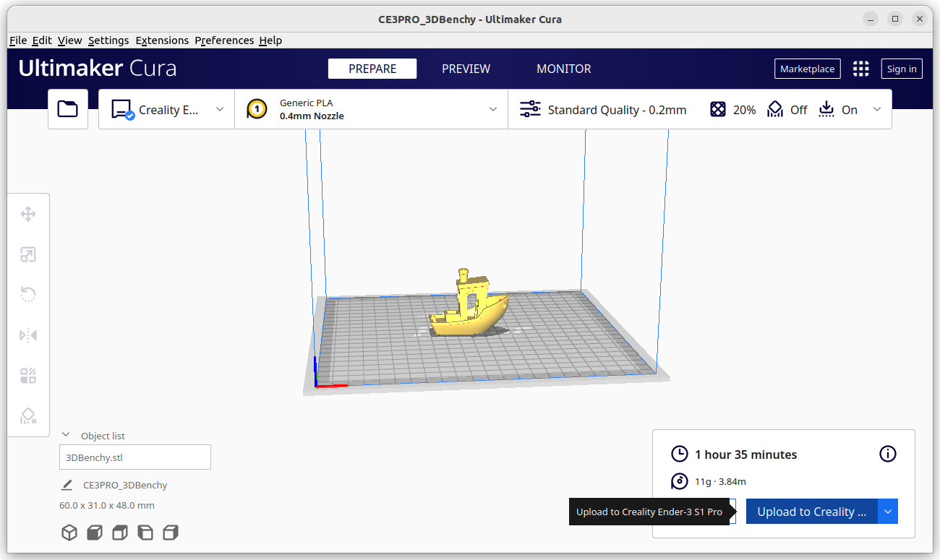
Task: Edit job name with pencil icon
Action: pyautogui.click(x=67, y=485)
